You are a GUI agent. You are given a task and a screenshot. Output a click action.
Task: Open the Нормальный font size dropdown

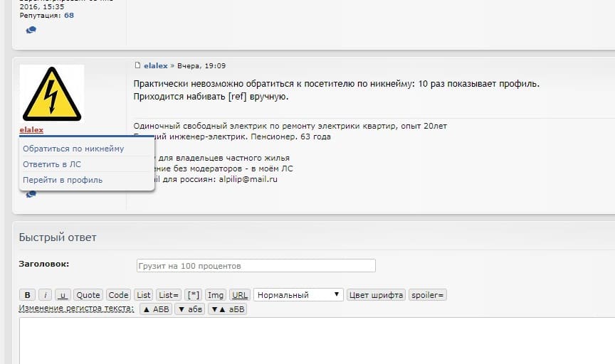(298, 295)
